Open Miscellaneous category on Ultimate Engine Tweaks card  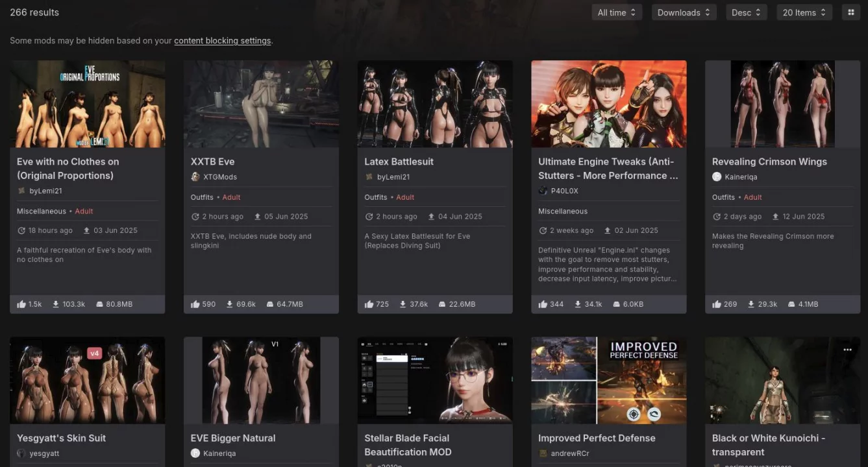click(563, 211)
